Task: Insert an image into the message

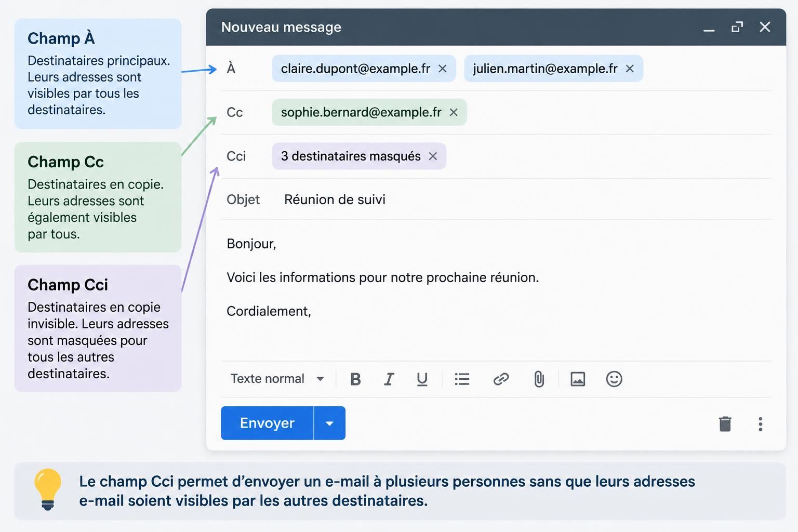Action: (578, 379)
